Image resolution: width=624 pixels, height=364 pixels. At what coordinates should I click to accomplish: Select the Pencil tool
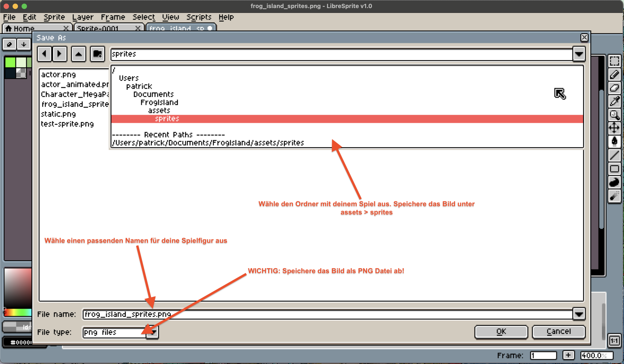tap(614, 74)
